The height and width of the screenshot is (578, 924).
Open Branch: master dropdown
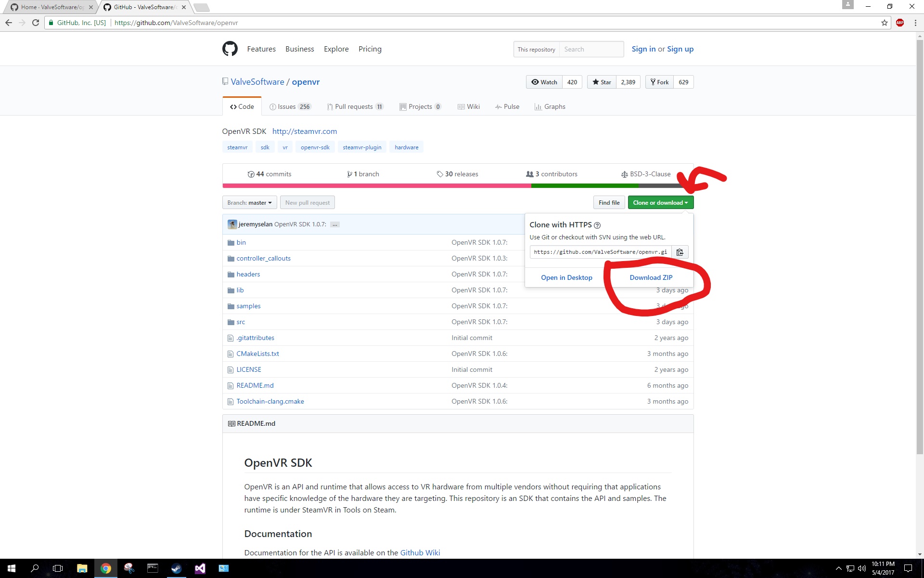pyautogui.click(x=249, y=203)
